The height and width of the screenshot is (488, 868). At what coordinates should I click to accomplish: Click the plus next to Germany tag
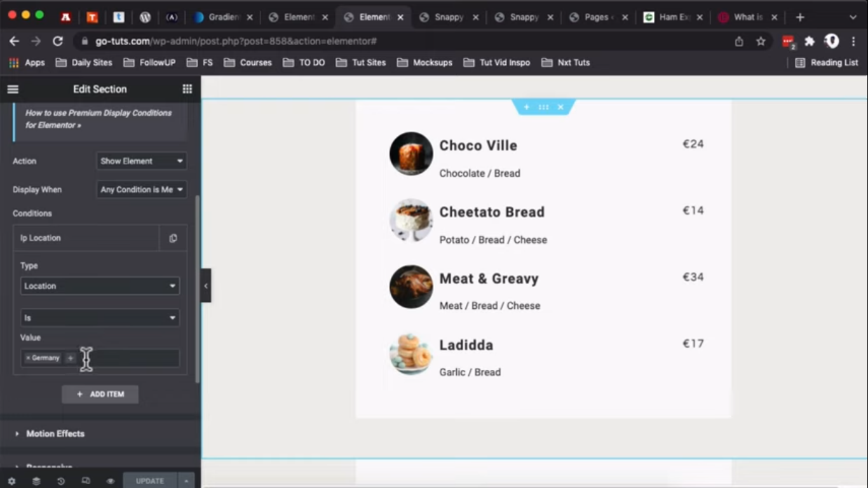tap(71, 358)
